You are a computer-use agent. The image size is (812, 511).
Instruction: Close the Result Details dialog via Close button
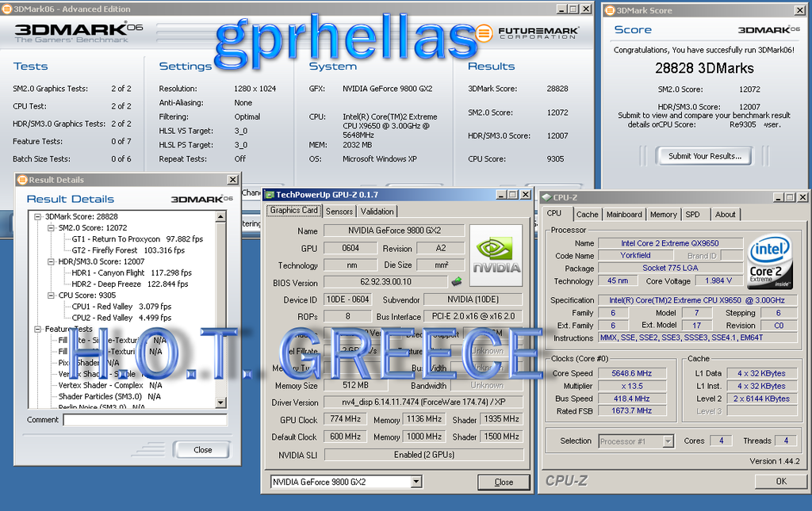(x=202, y=450)
